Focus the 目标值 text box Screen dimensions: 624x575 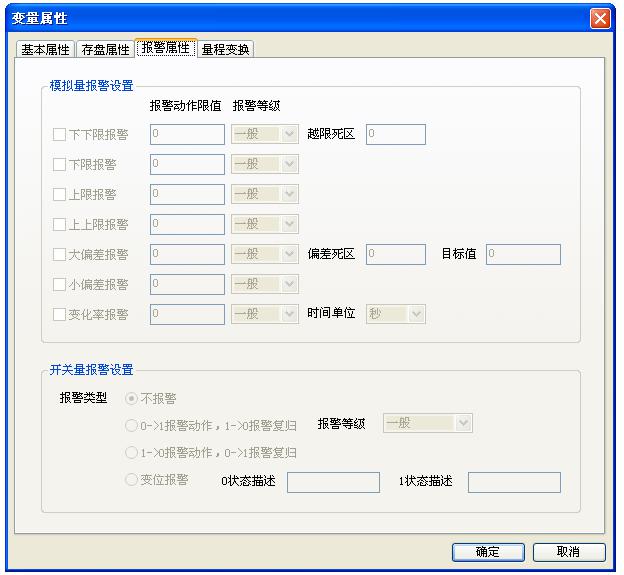[523, 254]
